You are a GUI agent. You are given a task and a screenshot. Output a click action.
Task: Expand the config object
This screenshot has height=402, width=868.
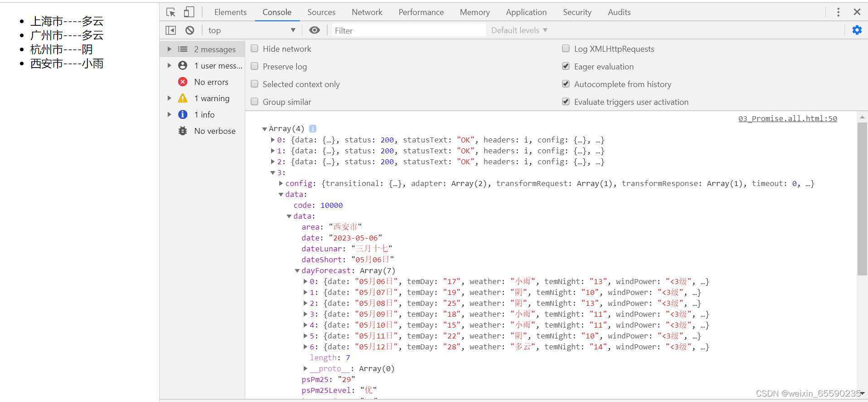pyautogui.click(x=281, y=183)
